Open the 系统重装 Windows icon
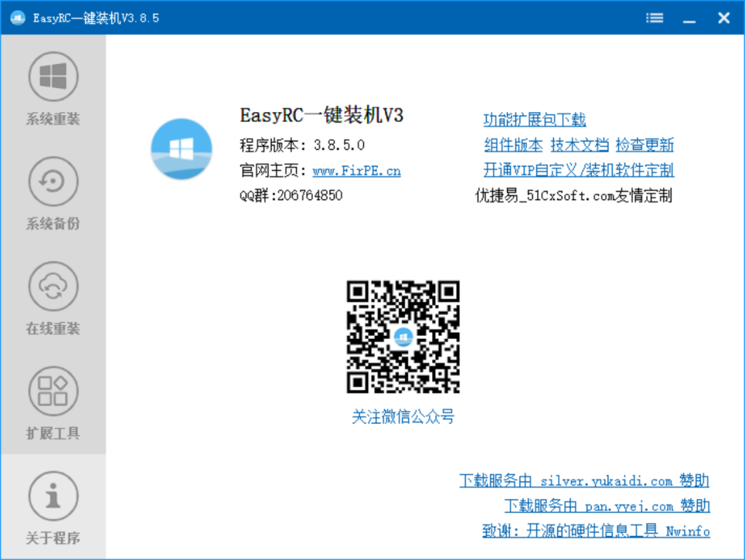This screenshot has width=745, height=560. (x=53, y=76)
